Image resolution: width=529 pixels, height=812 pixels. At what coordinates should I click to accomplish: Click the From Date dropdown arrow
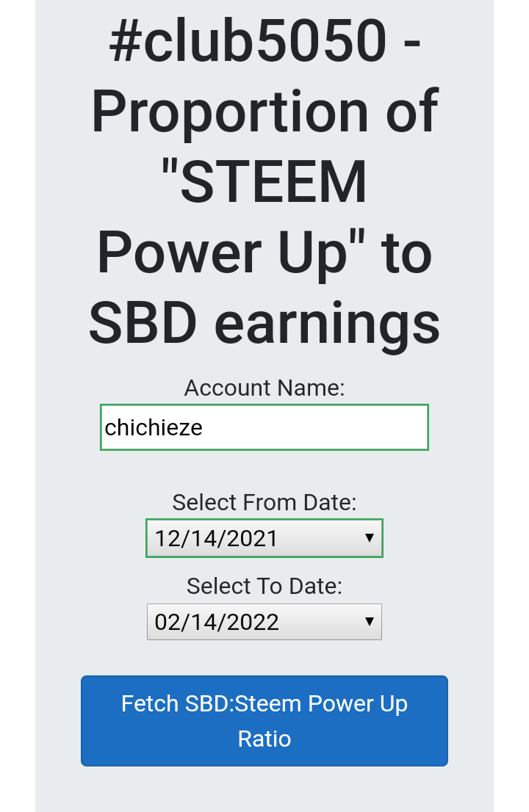[370, 538]
